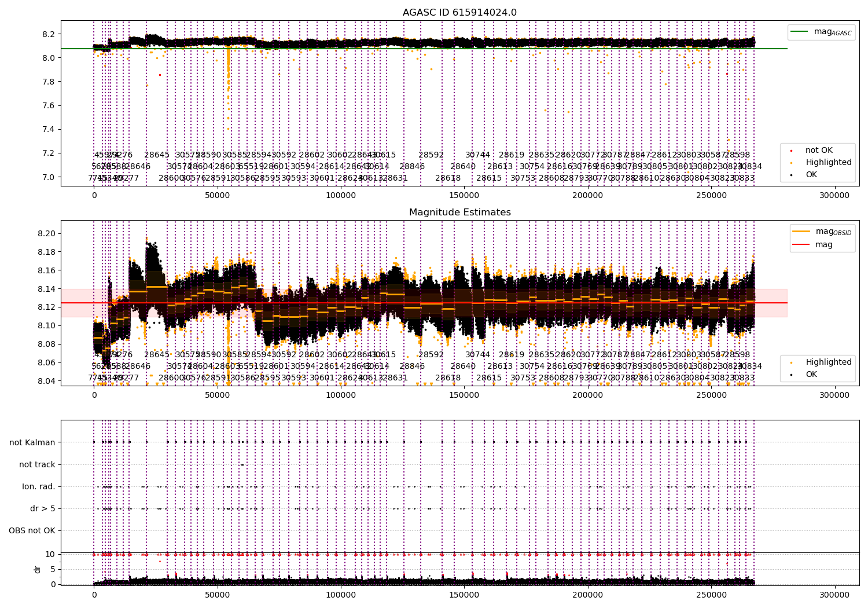The width and height of the screenshot is (868, 608).
Task: Click obsid label '28846' in the top plot
Action: coord(412,167)
